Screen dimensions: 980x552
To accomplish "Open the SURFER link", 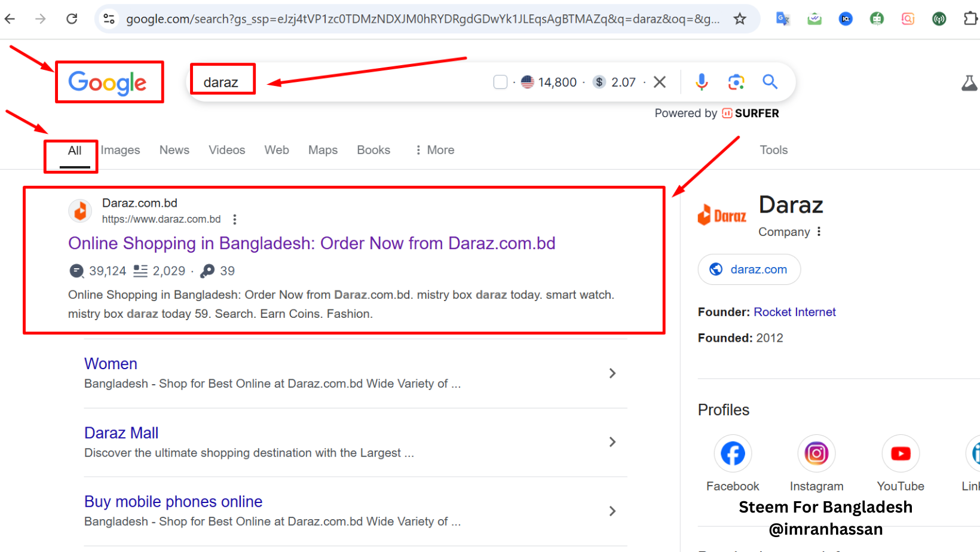I will (751, 114).
